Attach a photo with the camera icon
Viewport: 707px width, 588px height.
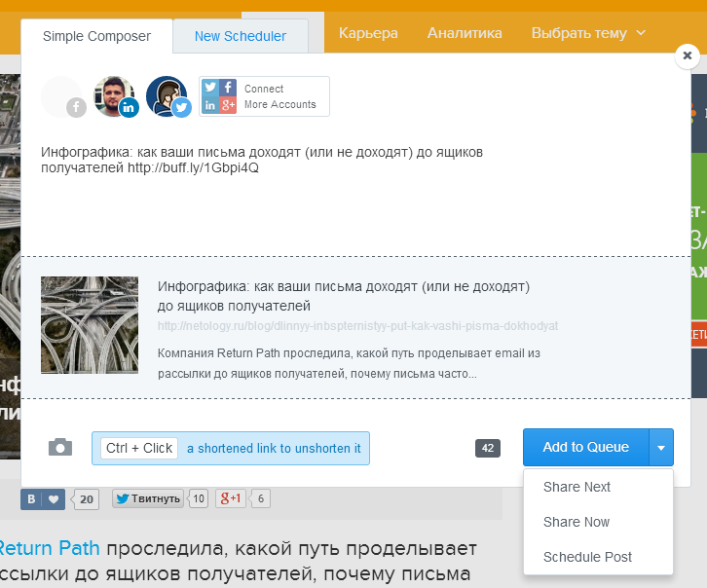point(60,448)
